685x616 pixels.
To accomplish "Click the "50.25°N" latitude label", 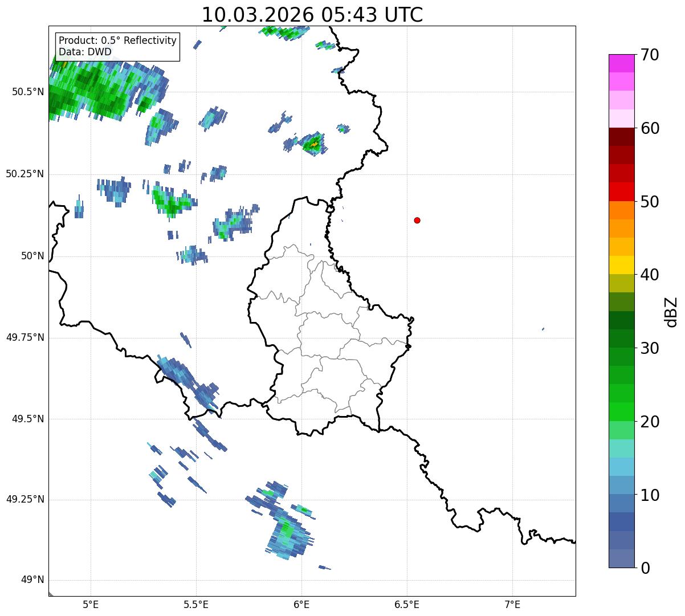I will tap(25, 174).
